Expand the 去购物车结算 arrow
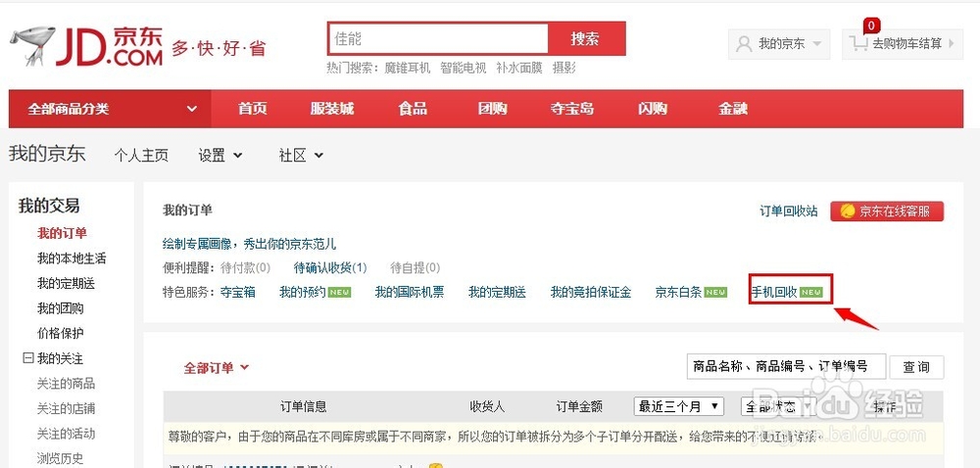The height and width of the screenshot is (468, 980). tap(952, 44)
